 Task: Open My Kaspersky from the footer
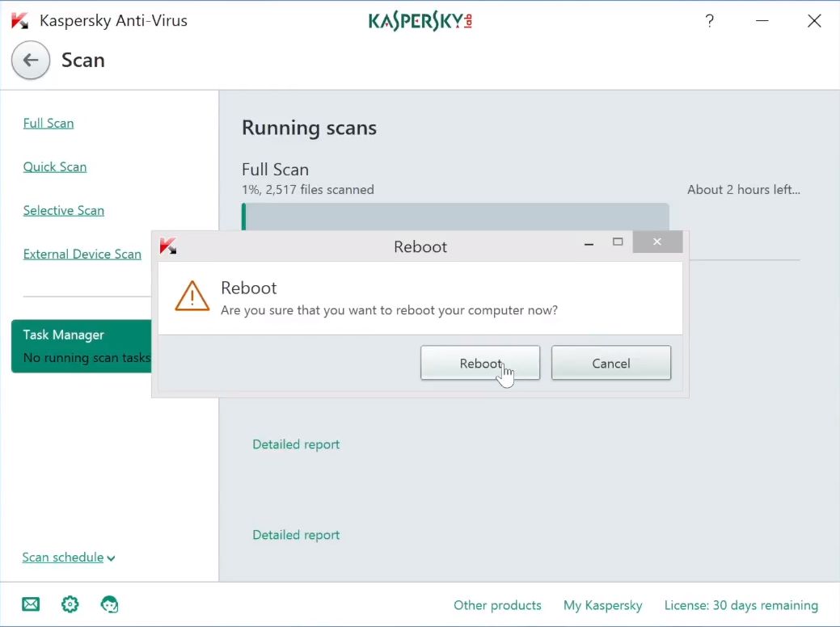pos(602,605)
